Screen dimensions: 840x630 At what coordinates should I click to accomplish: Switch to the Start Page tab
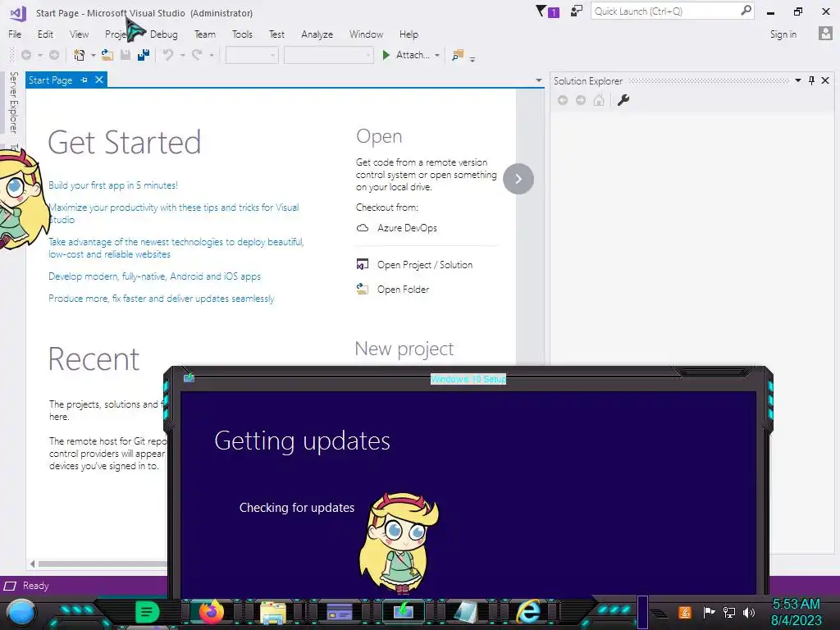pyautogui.click(x=50, y=80)
